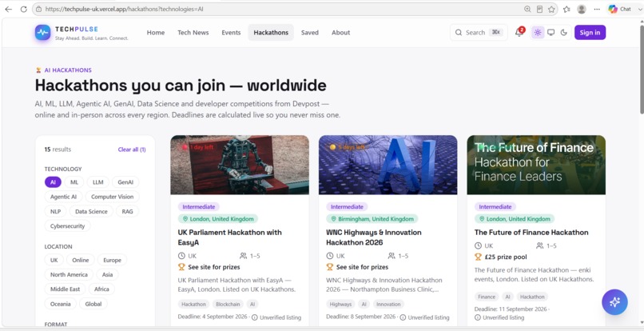Image resolution: width=644 pixels, height=331 pixels.
Task: Go back with browser back arrow
Action: click(8, 9)
